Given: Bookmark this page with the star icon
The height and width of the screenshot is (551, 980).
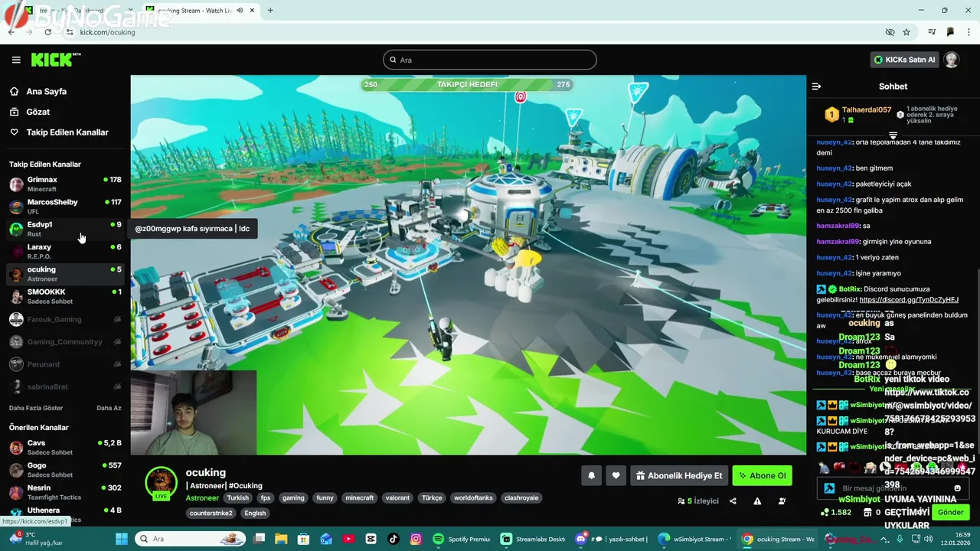Looking at the screenshot, I should click(x=906, y=32).
